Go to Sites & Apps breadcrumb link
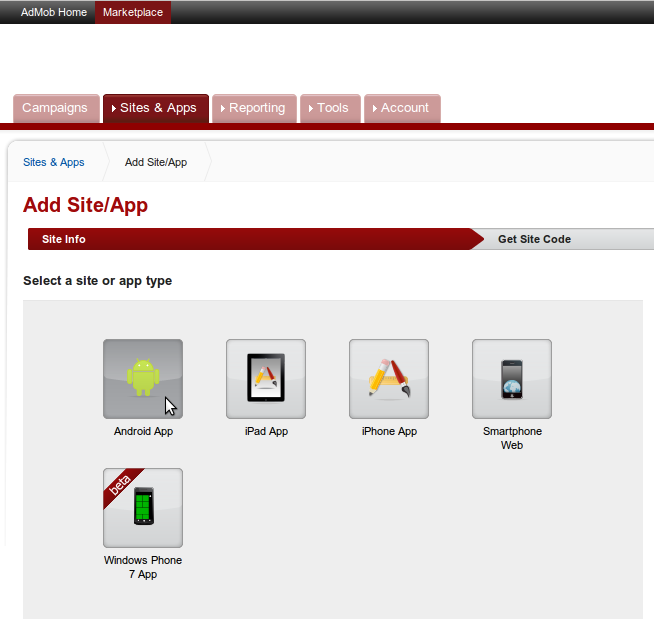This screenshot has height=630, width=654. 54,162
